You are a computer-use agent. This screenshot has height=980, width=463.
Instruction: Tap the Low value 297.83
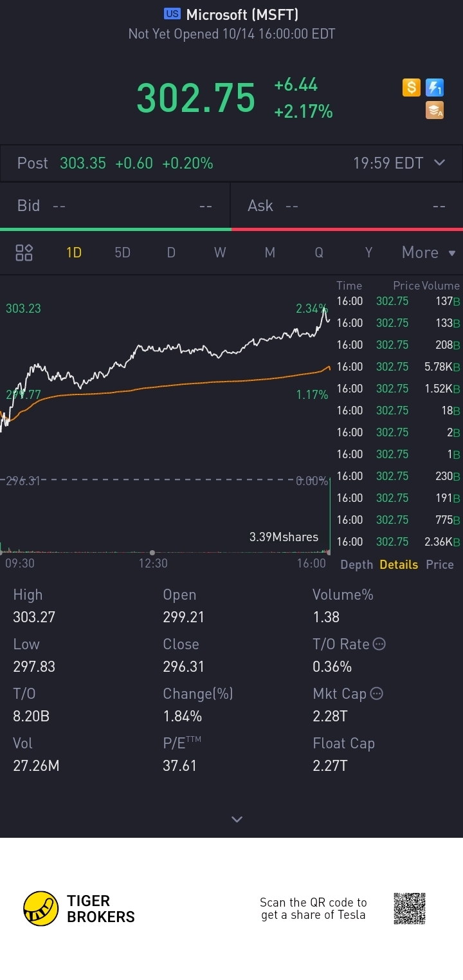coord(34,667)
